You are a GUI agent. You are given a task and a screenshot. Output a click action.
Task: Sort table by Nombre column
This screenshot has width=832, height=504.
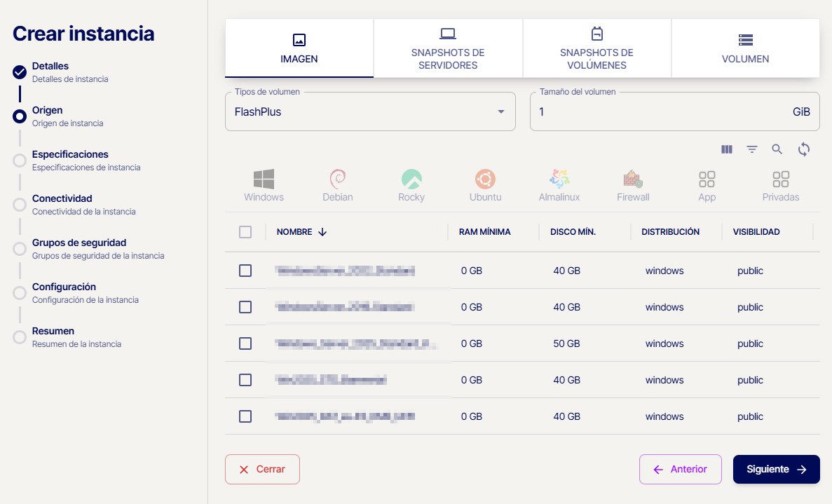point(301,232)
